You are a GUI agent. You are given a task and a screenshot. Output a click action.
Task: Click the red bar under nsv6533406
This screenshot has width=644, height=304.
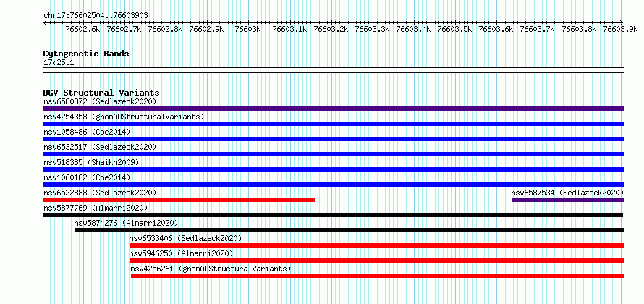[x=376, y=245]
